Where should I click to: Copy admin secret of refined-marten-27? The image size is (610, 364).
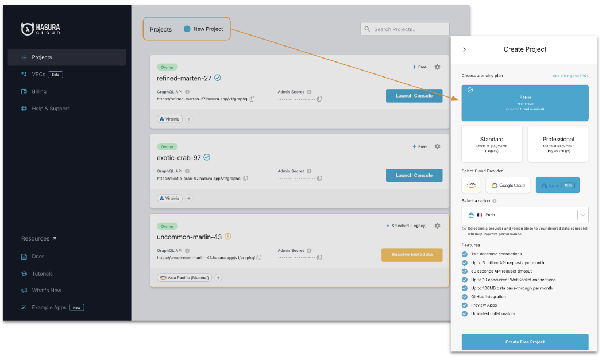click(x=319, y=99)
